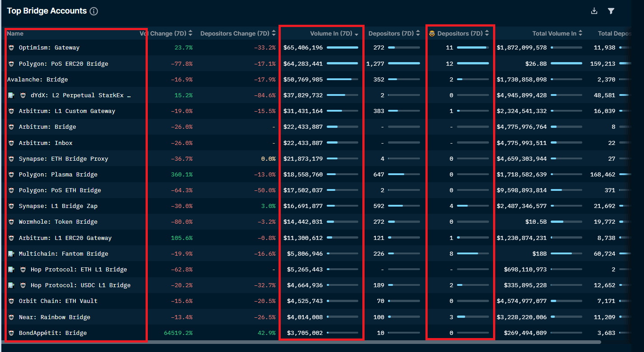
Task: Download the Top Bridge Accounts table data
Action: [x=594, y=11]
